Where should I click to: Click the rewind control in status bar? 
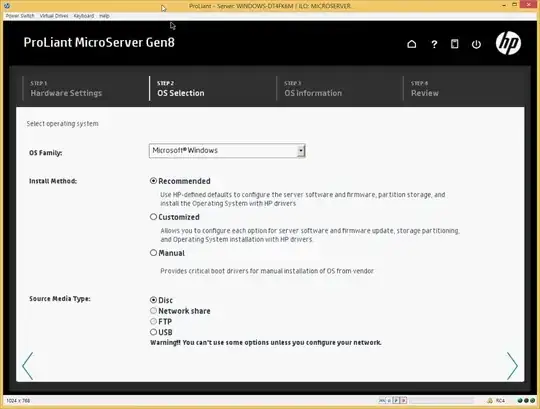[x=382, y=400]
